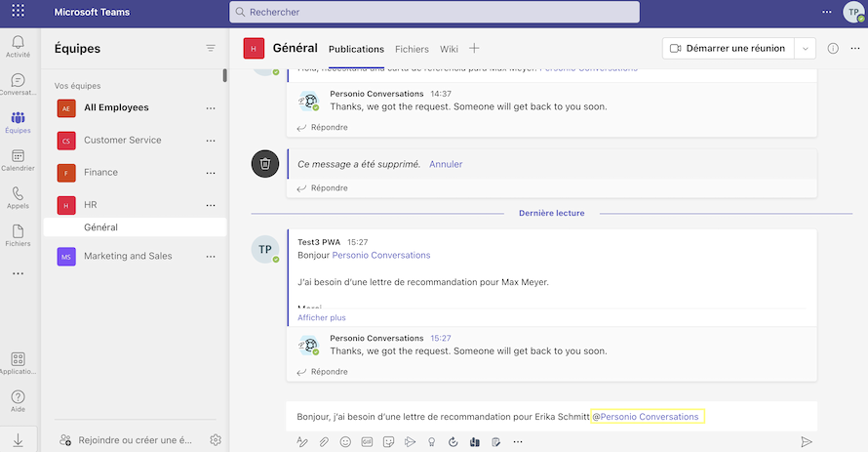
Task: Open Aide help
Action: pyautogui.click(x=18, y=401)
